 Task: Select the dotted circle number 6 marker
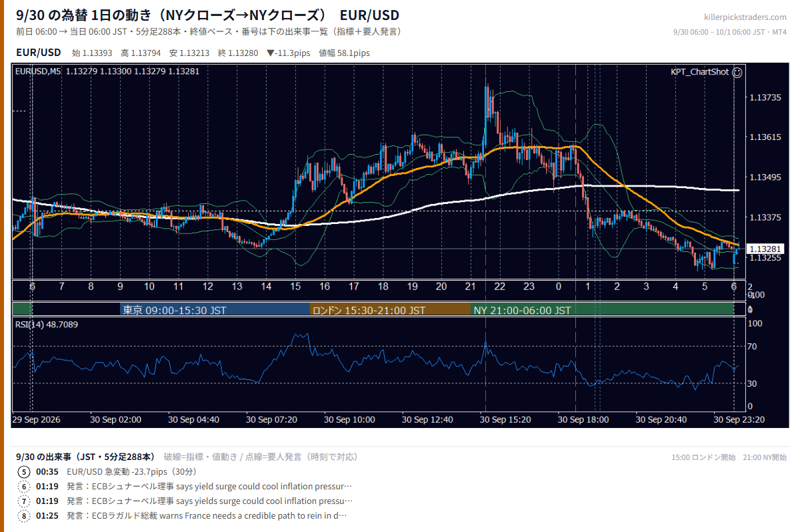pyautogui.click(x=24, y=486)
